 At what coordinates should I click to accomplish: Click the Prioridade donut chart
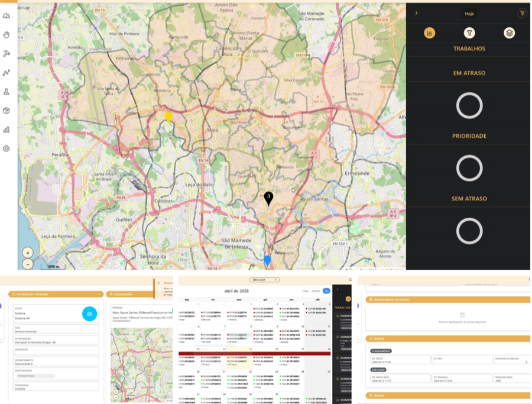[x=469, y=169]
